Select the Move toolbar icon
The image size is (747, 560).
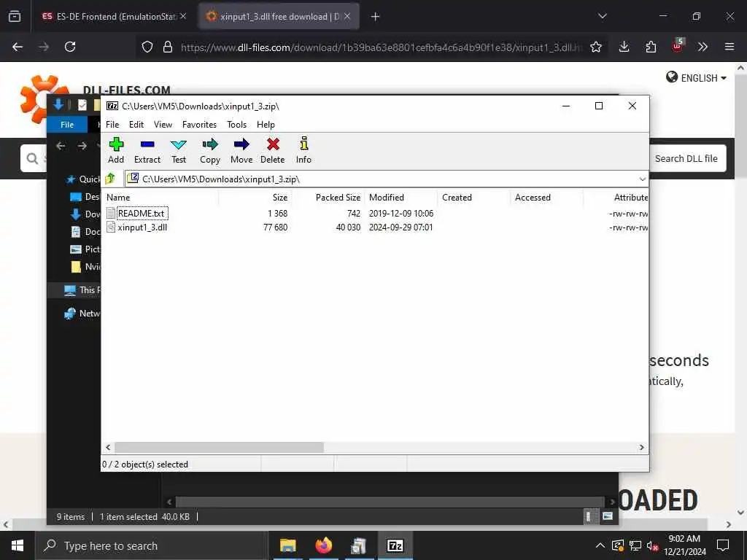[241, 144]
